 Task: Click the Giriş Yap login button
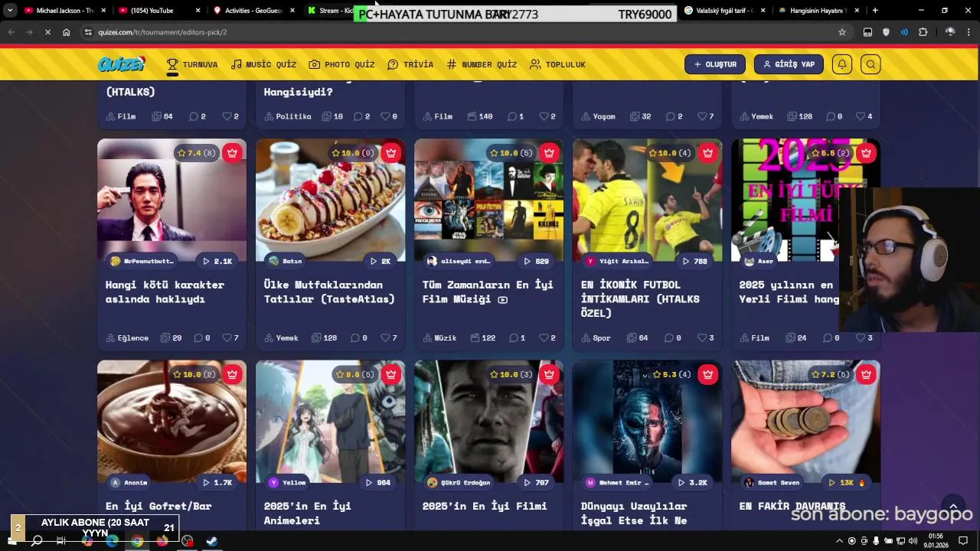point(789,64)
